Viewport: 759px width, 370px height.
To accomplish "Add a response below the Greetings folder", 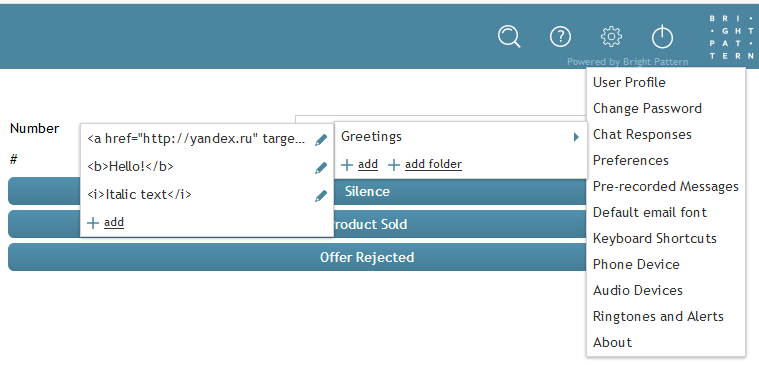I will [x=360, y=165].
